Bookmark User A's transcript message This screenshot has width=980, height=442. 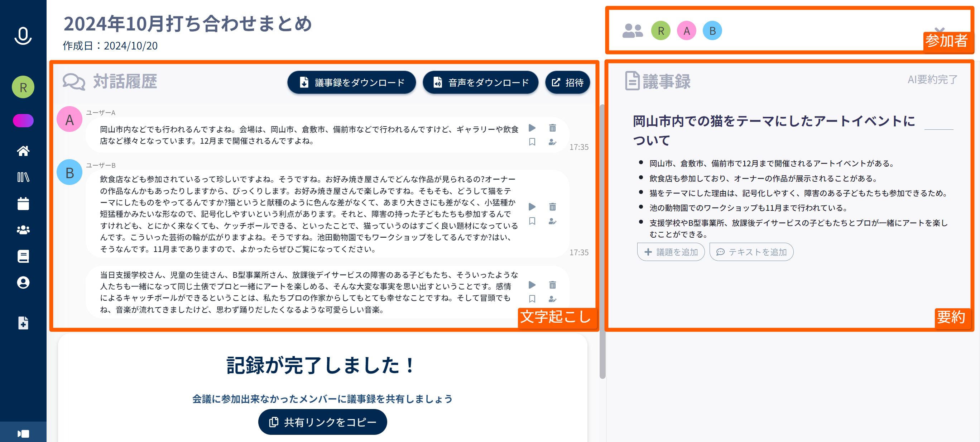click(x=532, y=142)
